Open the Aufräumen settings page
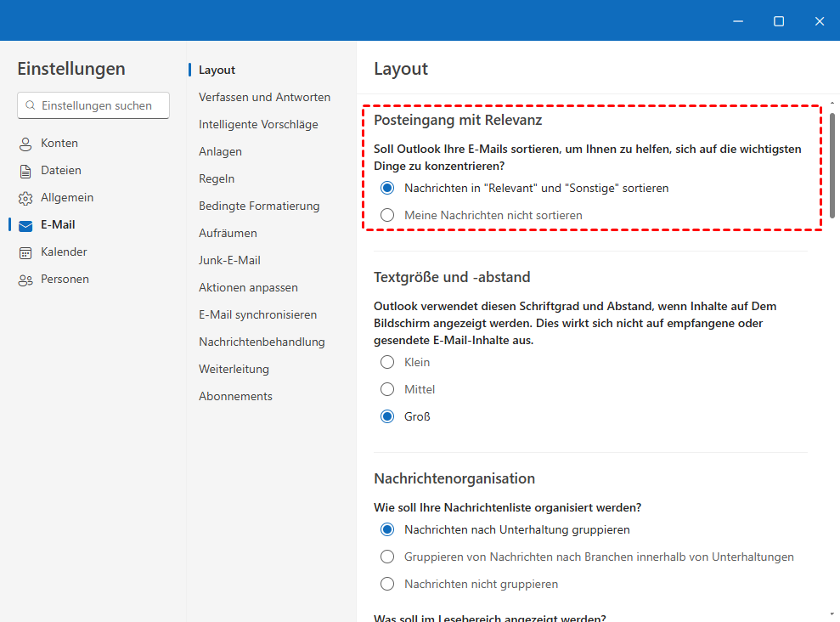 228,234
